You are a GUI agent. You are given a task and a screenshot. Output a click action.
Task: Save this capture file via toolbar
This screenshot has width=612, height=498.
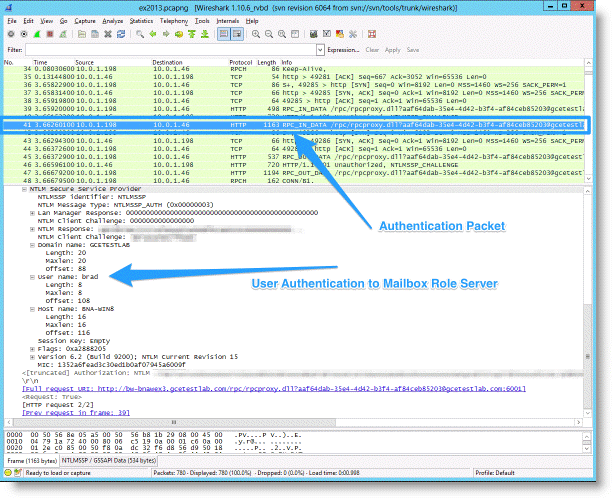click(x=95, y=34)
